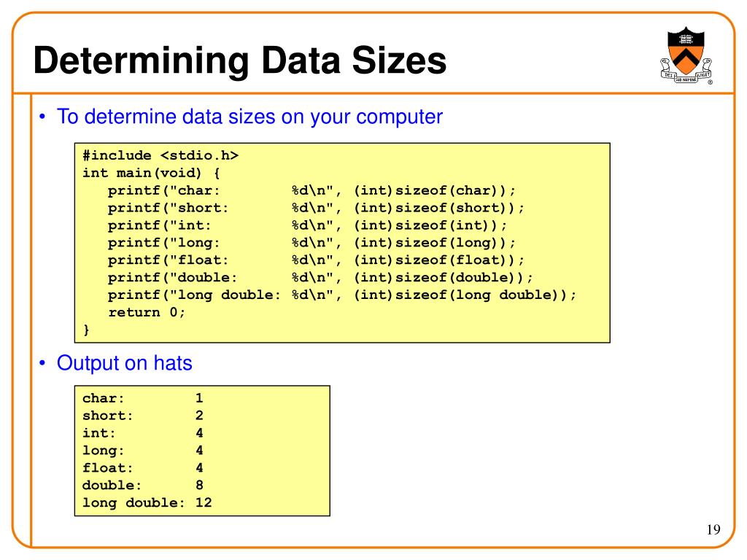747x560 pixels.
Task: Click the Princeton shield logo
Action: (x=686, y=55)
